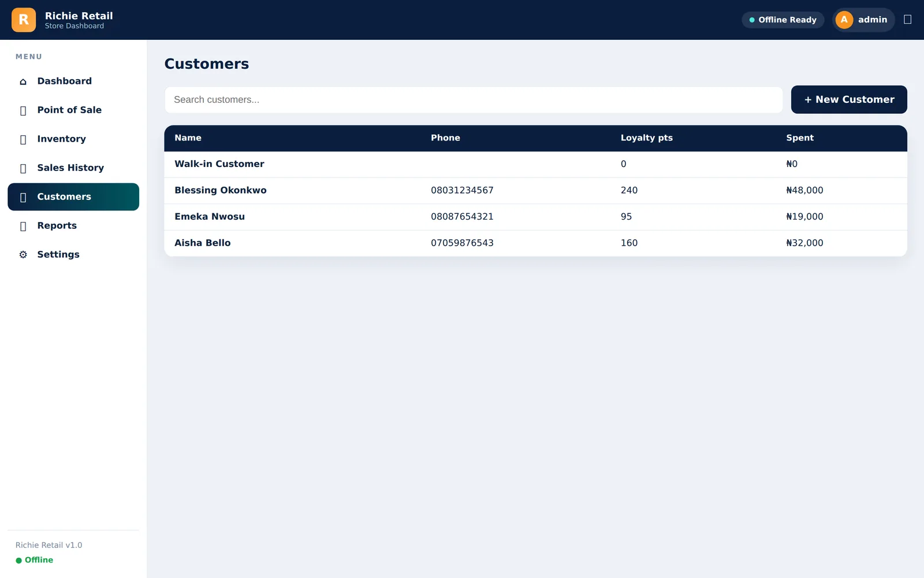This screenshot has width=924, height=578.
Task: Click loyalty points value 240
Action: [x=629, y=190]
